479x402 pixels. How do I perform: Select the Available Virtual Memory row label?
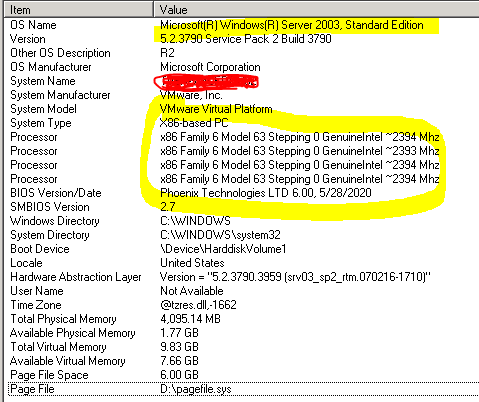coord(68,361)
